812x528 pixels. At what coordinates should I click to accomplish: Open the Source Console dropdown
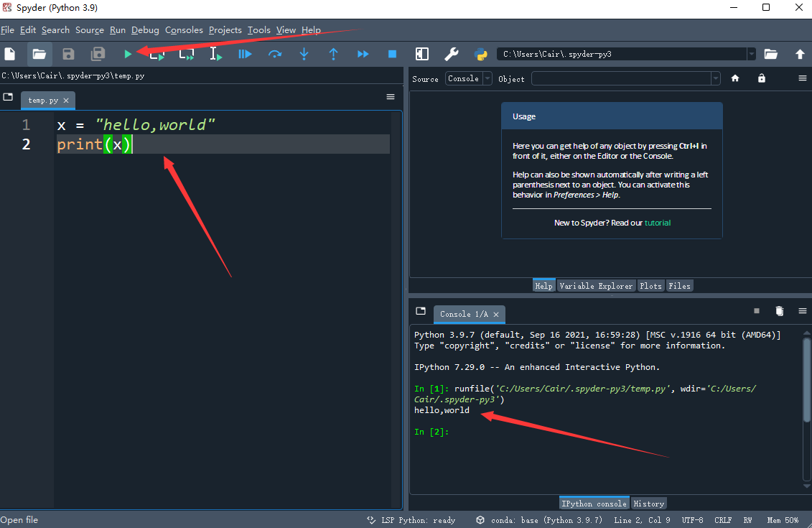(x=468, y=78)
